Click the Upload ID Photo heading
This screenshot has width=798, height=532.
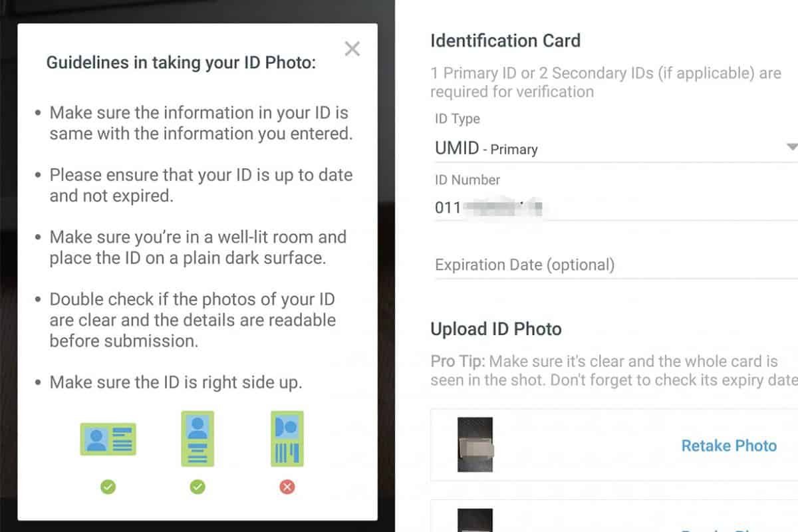point(496,329)
